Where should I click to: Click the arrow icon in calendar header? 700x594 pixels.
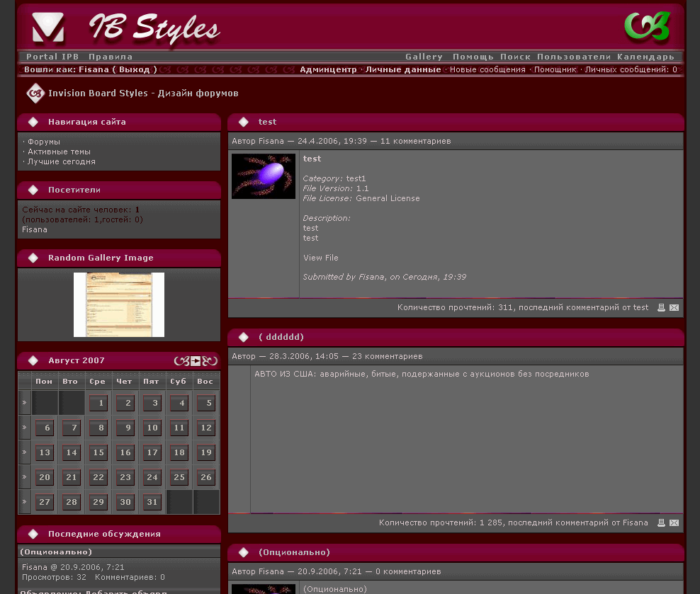196,361
